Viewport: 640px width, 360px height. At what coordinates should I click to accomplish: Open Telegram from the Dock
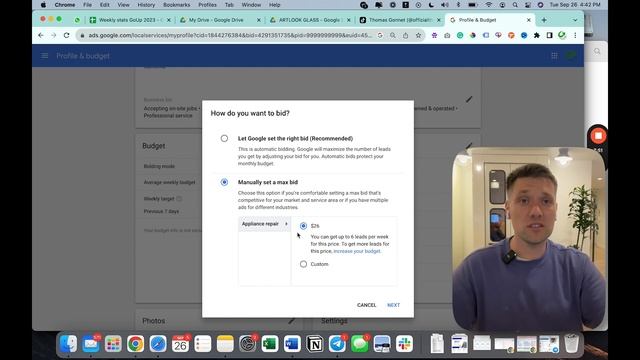pyautogui.click(x=337, y=344)
